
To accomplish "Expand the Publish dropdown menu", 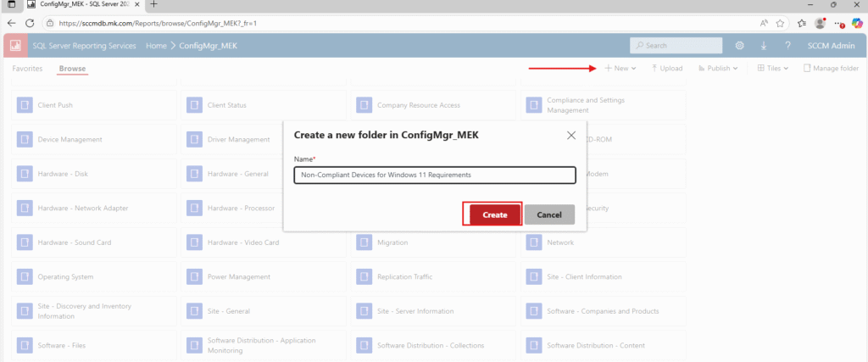I will coord(716,68).
